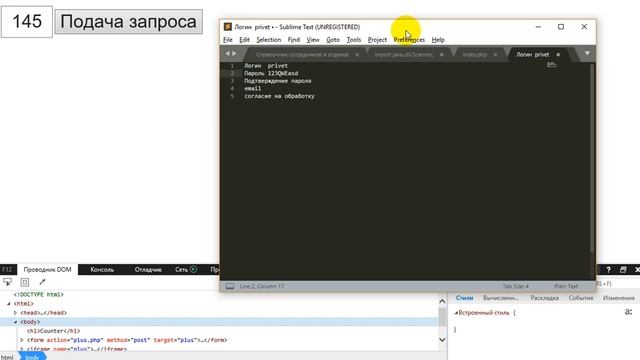Screen dimensions: 640x360
Task: Click the Sublime status bar panel switcher icon
Action: [x=230, y=286]
